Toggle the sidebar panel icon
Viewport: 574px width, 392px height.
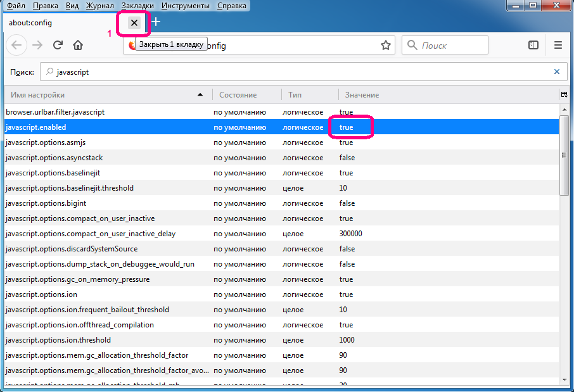[x=533, y=45]
